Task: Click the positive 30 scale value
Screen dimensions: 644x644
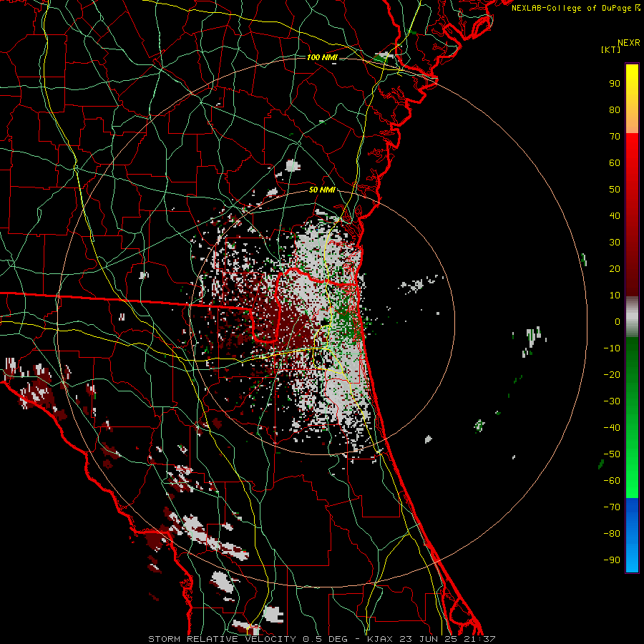Action: [x=615, y=243]
